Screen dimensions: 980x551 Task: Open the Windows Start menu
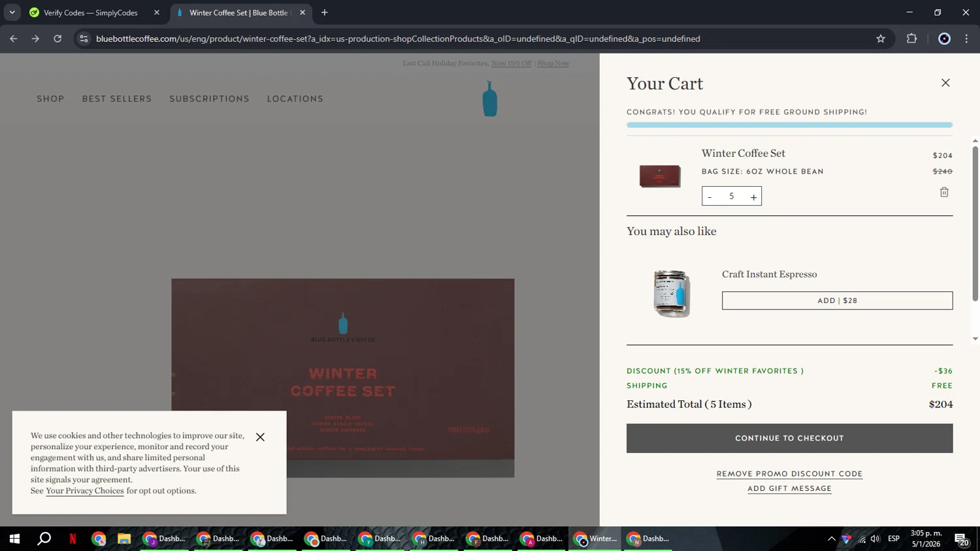click(x=14, y=539)
